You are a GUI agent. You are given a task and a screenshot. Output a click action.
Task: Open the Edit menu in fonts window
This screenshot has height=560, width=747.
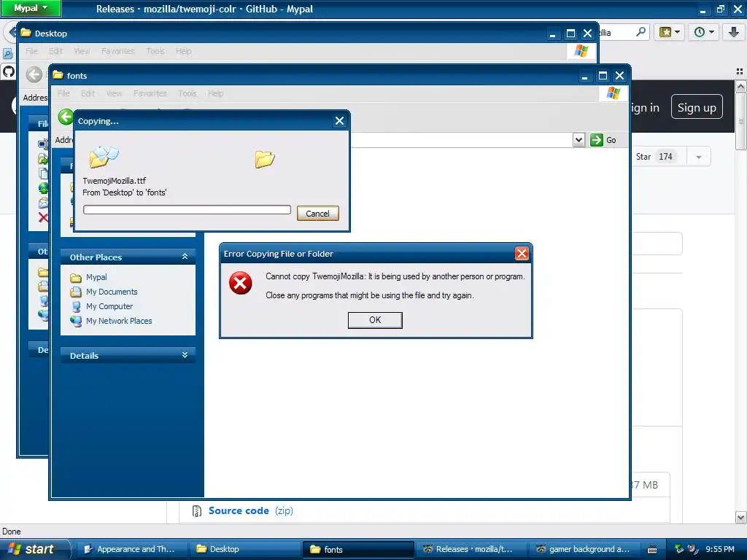(x=88, y=93)
